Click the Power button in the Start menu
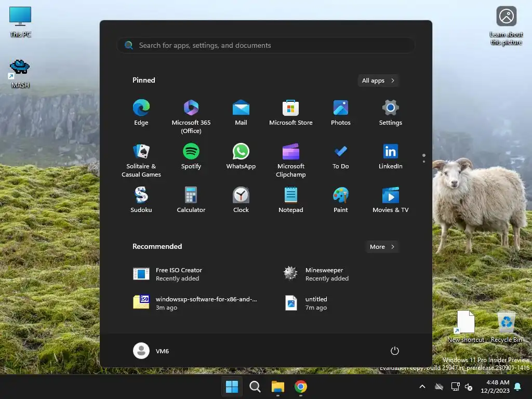Viewport: 532px width, 399px height. click(x=395, y=351)
